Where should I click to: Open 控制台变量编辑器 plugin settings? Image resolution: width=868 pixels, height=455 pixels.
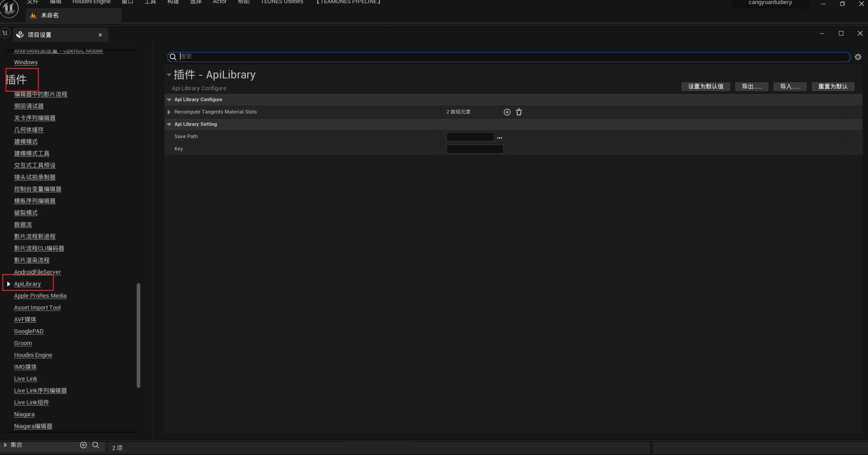[x=38, y=189]
